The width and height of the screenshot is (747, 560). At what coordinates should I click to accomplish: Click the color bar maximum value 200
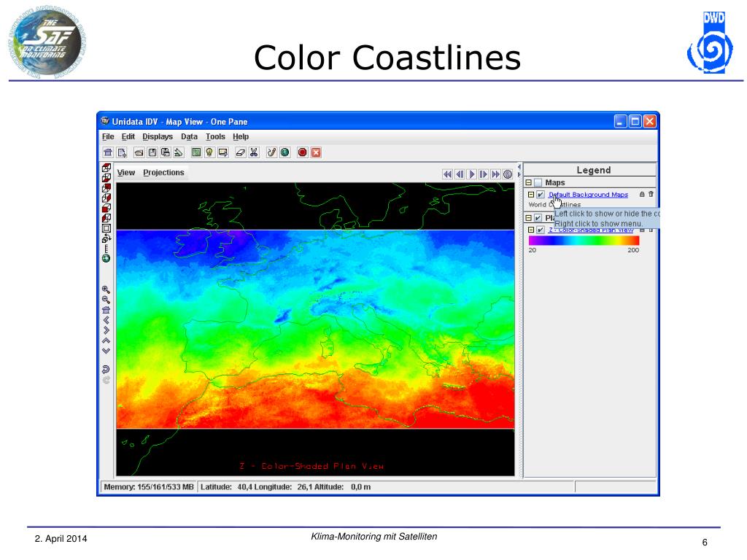[633, 250]
